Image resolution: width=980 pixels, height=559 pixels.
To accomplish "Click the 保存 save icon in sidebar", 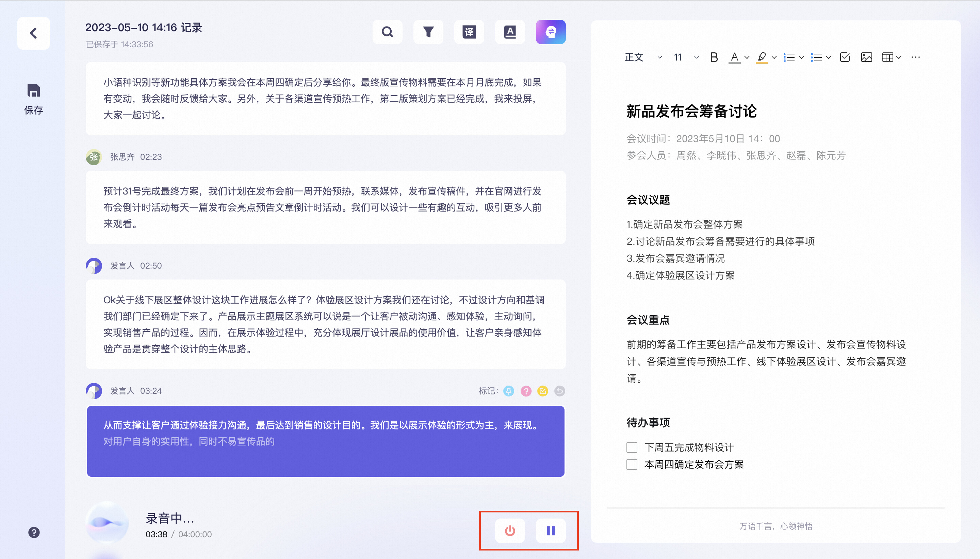I will pyautogui.click(x=33, y=99).
